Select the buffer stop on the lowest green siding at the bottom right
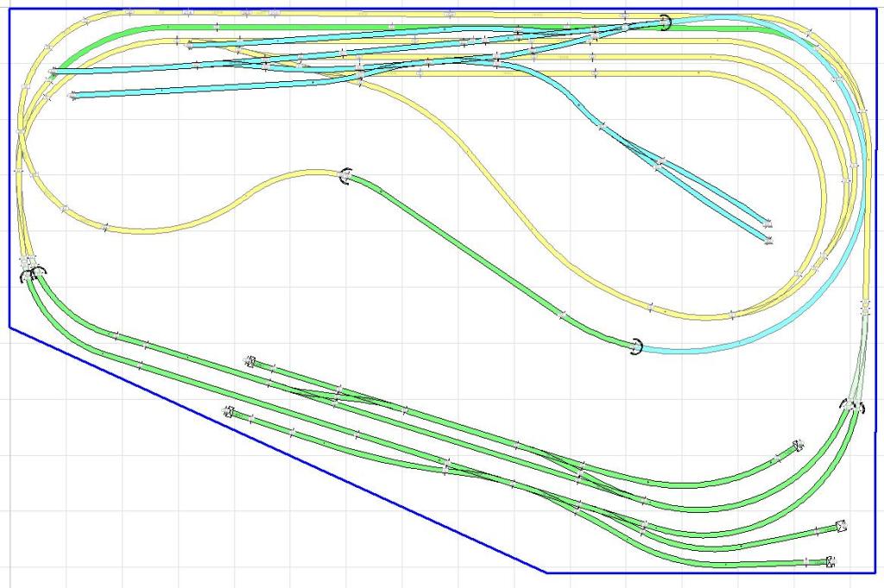The height and width of the screenshot is (588, 884). (830, 561)
